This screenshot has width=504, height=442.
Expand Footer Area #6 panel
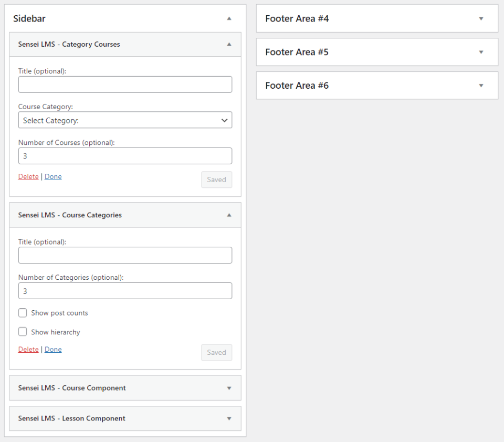481,86
